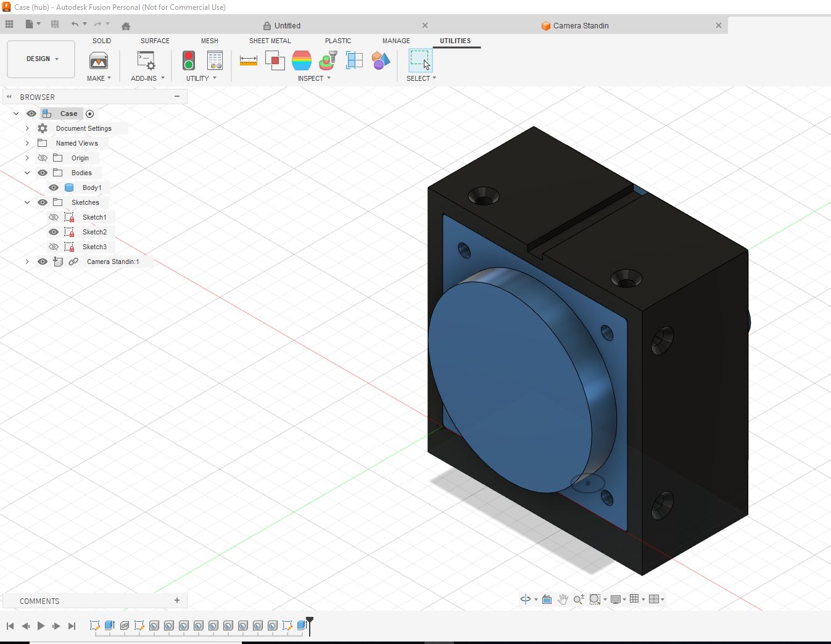Hide Sketch2 with its eye icon
The image size is (831, 644).
tap(54, 232)
